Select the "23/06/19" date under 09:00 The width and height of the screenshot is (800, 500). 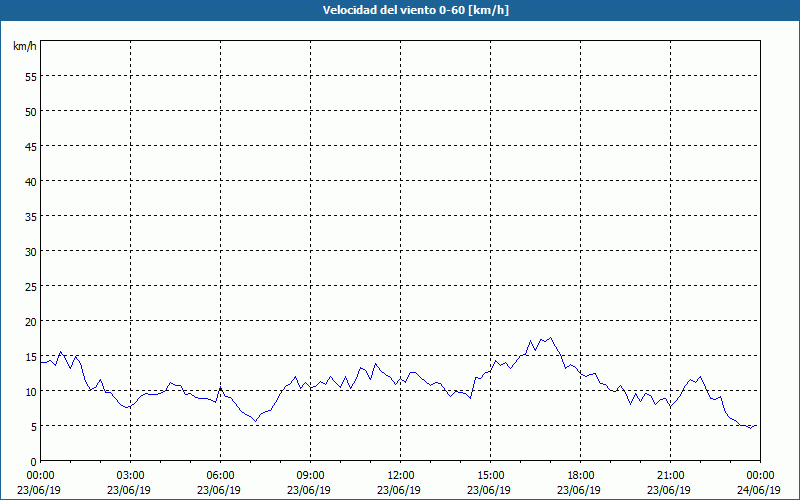pyautogui.click(x=309, y=490)
